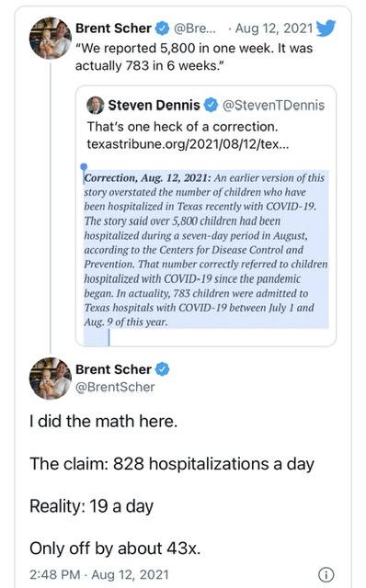Click the blue selection handle above "Correction"

[x=84, y=167]
